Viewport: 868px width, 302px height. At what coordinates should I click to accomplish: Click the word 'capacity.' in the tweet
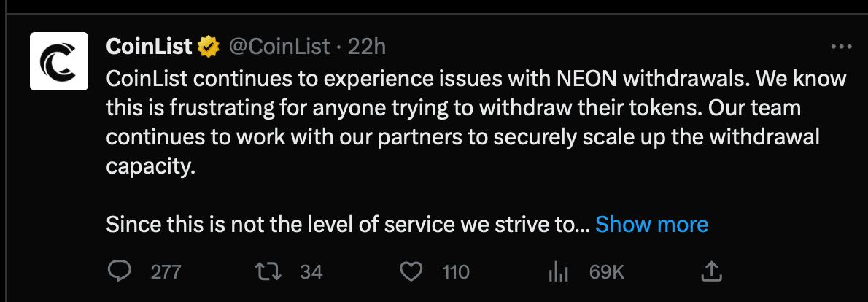click(x=151, y=166)
